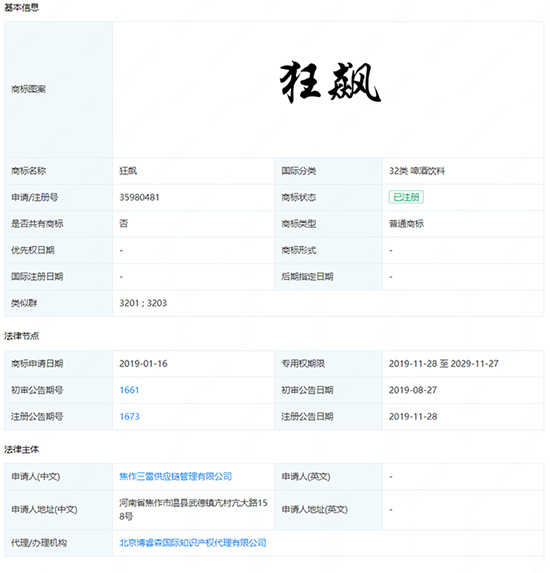Select preliminary announcement date 2019-08-27
Screen dimensions: 550x573
(x=413, y=390)
